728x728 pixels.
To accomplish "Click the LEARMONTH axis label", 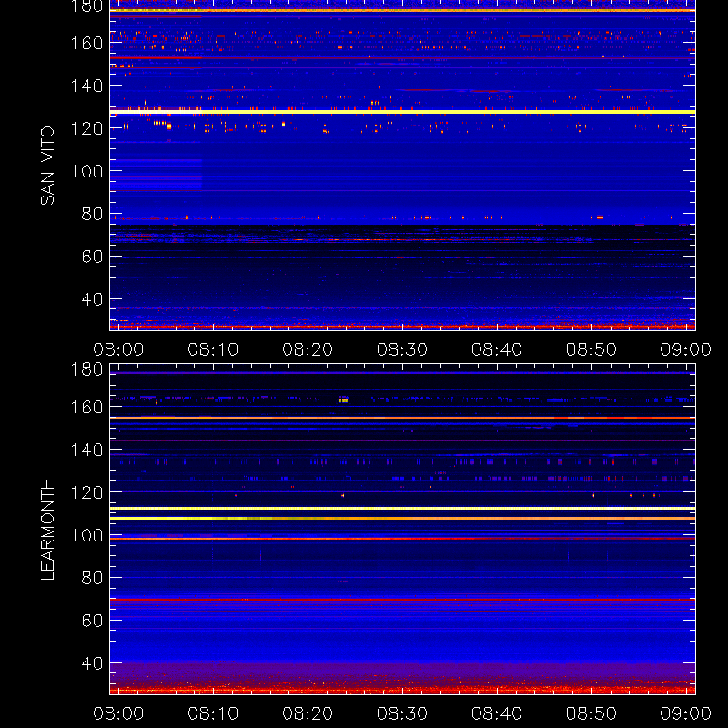I will [x=48, y=530].
